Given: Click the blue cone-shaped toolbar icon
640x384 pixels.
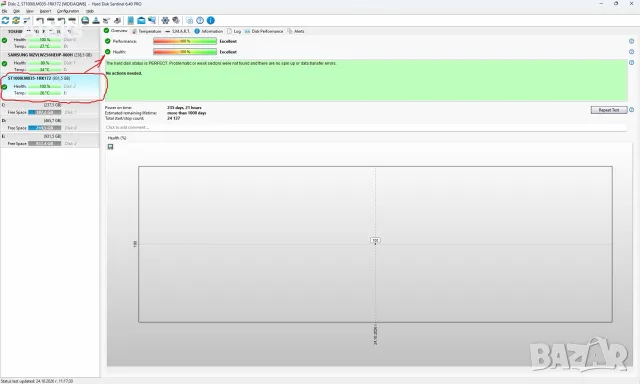Looking at the screenshot, I should click(x=96, y=20).
